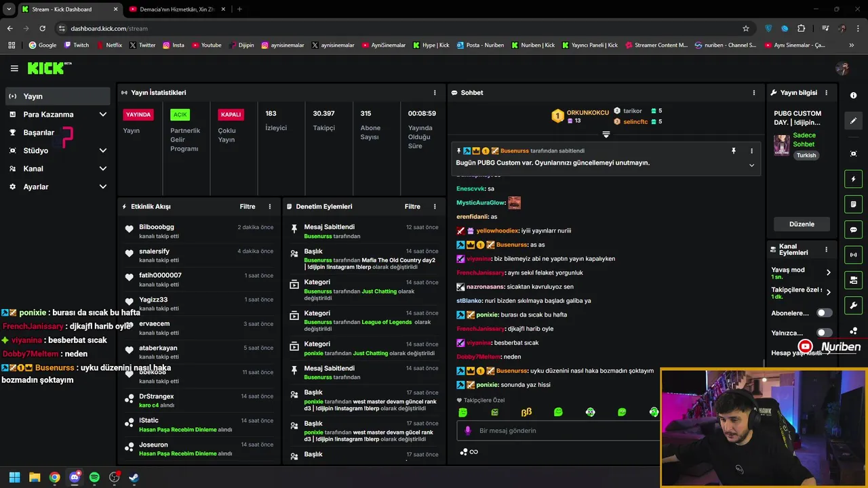Expand Ayarlar sidebar section
This screenshot has height=488, width=868.
point(103,187)
